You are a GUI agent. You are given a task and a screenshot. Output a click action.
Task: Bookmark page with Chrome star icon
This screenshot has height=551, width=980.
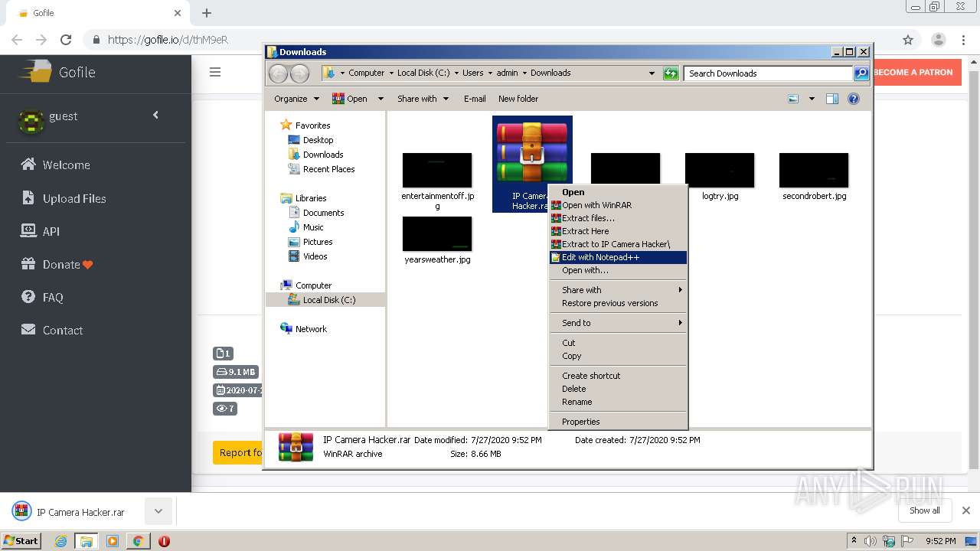[x=908, y=40]
